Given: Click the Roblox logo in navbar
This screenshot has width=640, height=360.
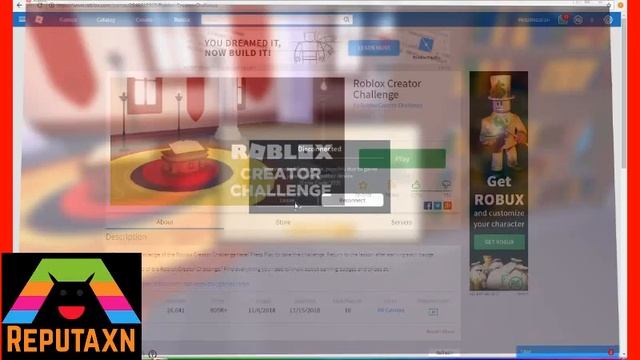Looking at the screenshot, I should click(x=39, y=20).
